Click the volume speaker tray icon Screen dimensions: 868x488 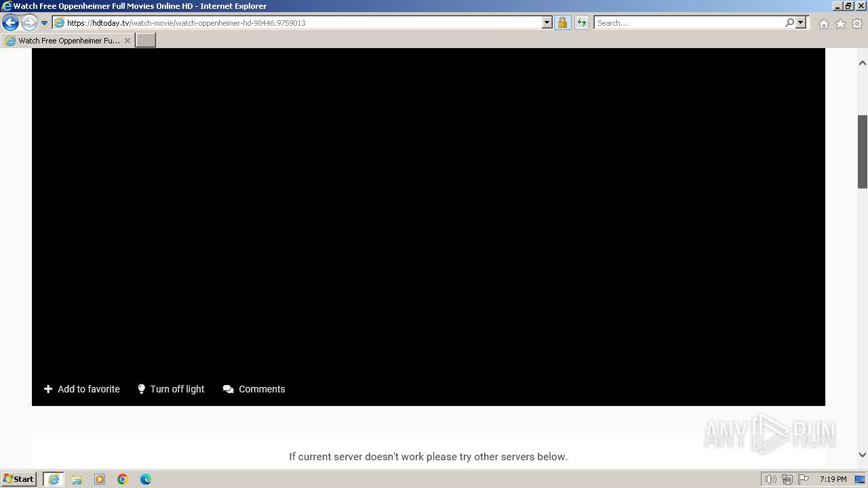point(770,479)
